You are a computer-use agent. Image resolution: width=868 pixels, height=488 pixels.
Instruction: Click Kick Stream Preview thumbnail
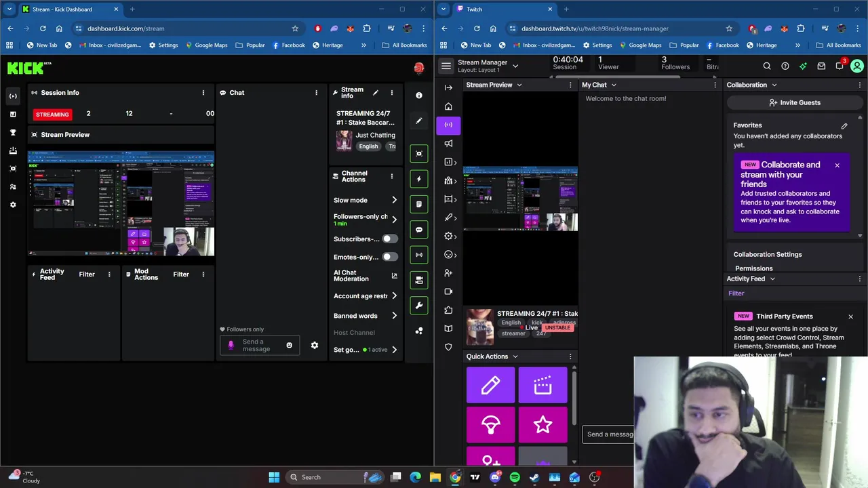(121, 203)
